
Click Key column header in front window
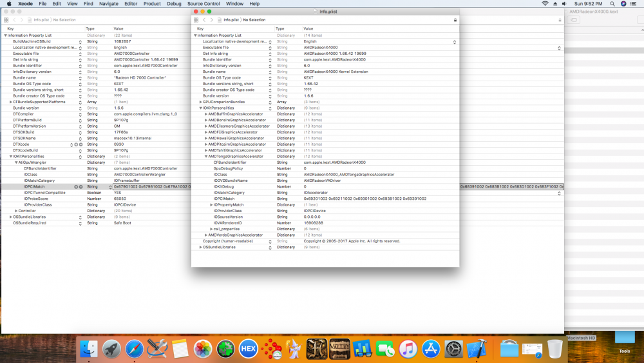pyautogui.click(x=200, y=29)
